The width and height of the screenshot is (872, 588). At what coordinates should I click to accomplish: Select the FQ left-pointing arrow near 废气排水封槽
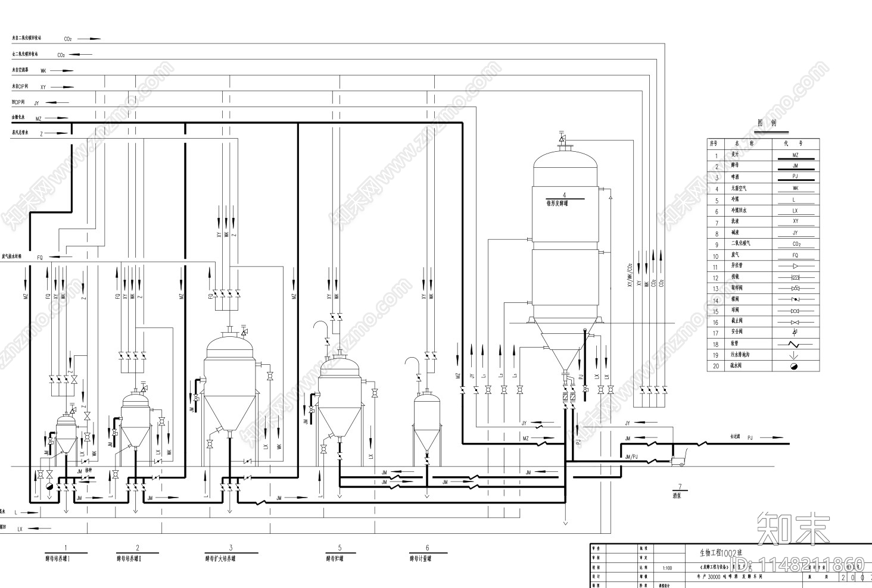[62, 257]
